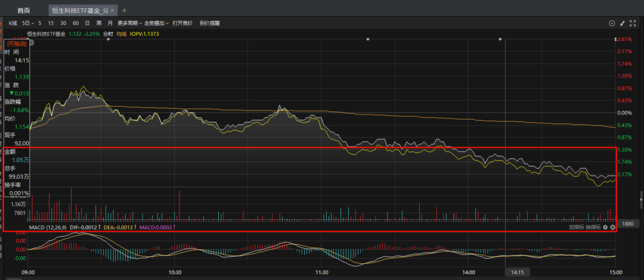Image resolution: width=644 pixels, height=280 pixels.
Task: Click the plus icon to add new tab
Action: pos(125,10)
